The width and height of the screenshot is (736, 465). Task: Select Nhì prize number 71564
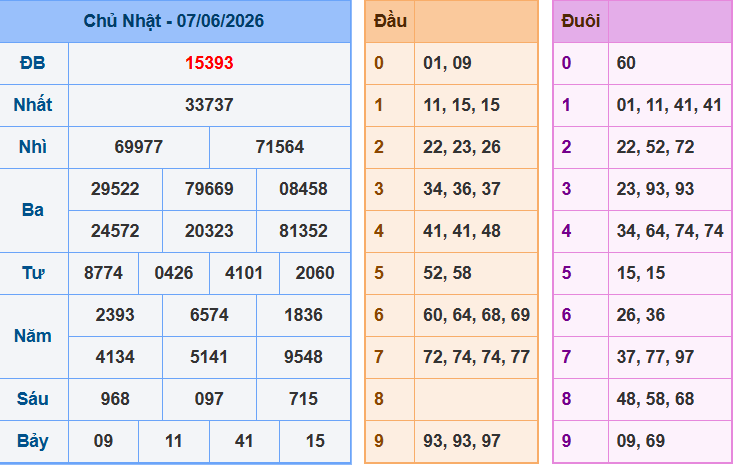280,147
